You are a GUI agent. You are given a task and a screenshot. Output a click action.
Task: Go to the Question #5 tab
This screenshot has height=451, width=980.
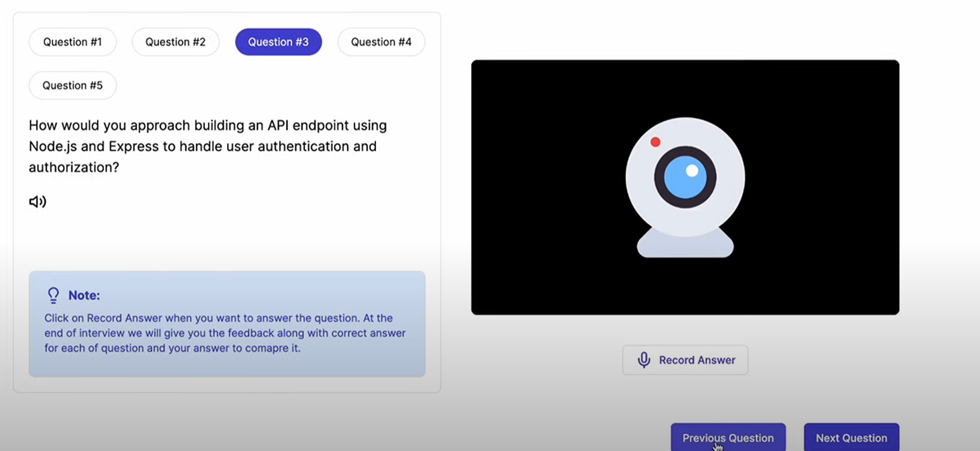coord(72,86)
